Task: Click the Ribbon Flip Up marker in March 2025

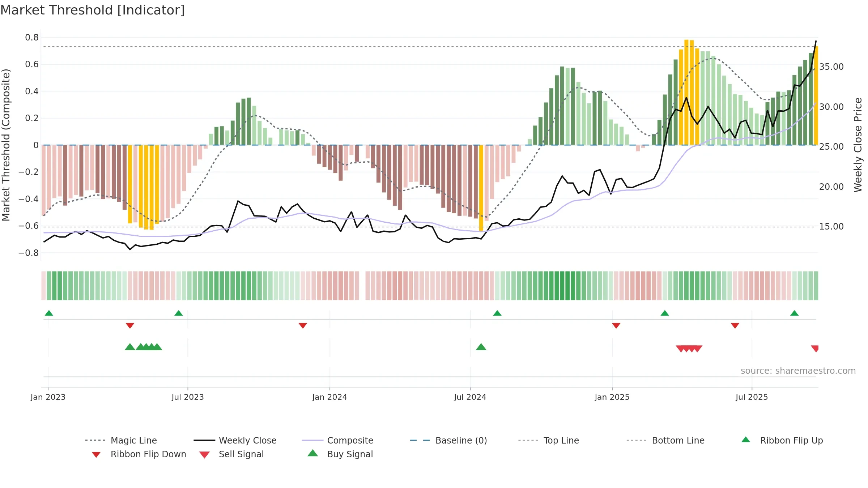Action: coord(665,313)
